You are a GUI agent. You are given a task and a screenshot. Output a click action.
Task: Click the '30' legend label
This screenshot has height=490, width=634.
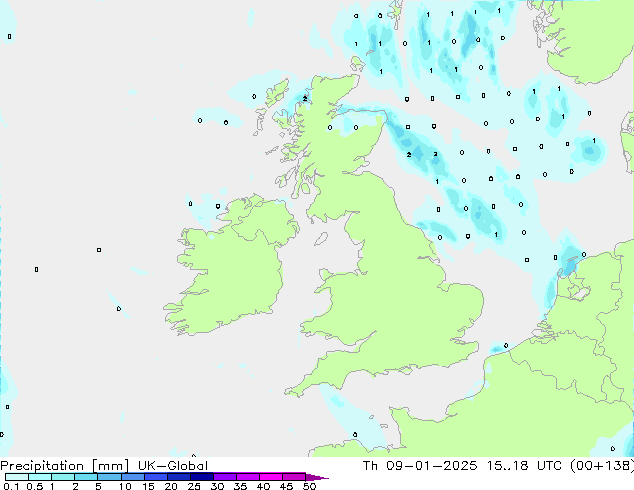217,486
